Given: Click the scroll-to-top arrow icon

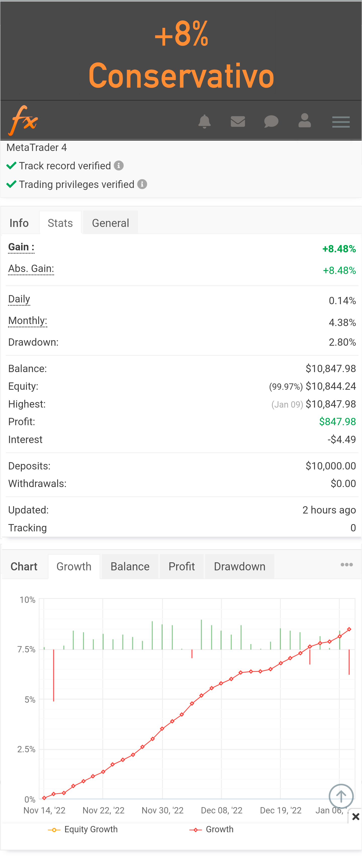Looking at the screenshot, I should click(x=341, y=796).
